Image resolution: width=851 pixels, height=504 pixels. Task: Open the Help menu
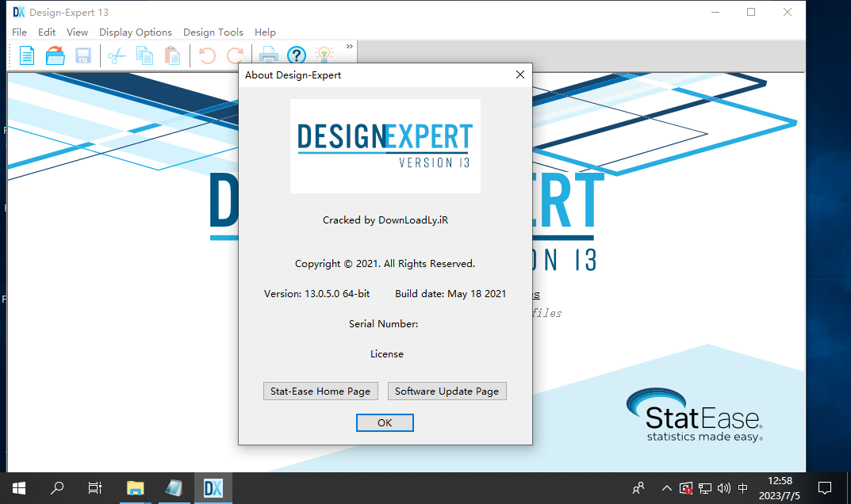[265, 32]
